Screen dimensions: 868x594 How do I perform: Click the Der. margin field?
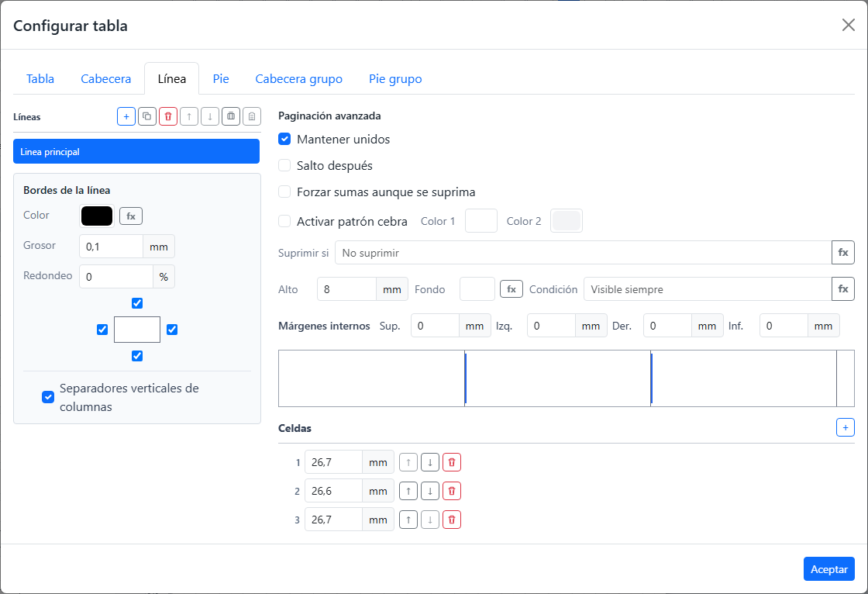pos(667,326)
